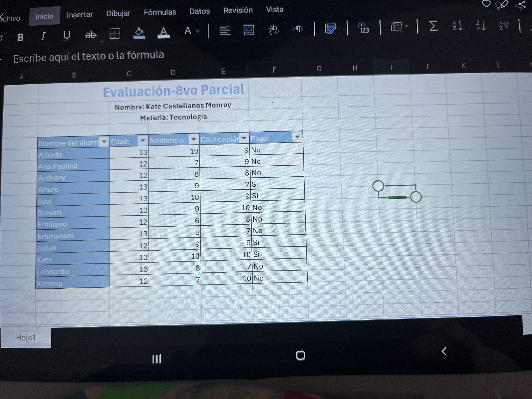Image resolution: width=532 pixels, height=399 pixels.
Task: Switch to the Insertar tab
Action: (80, 15)
